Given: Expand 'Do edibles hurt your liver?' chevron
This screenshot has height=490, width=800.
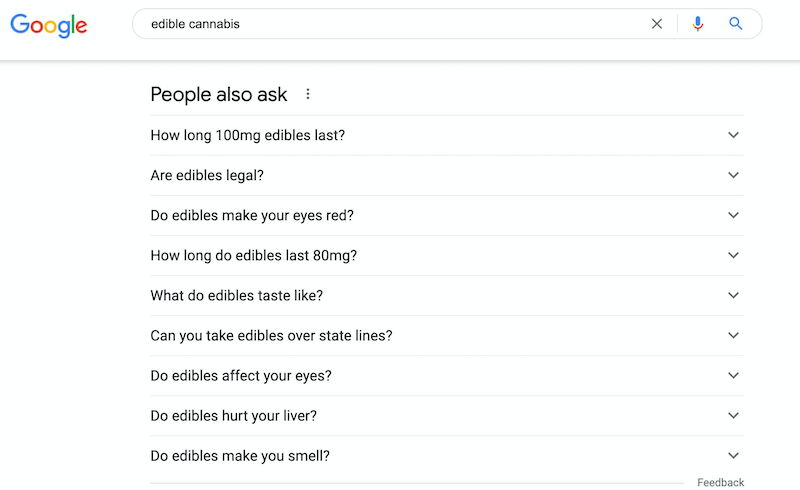Looking at the screenshot, I should tap(733, 415).
